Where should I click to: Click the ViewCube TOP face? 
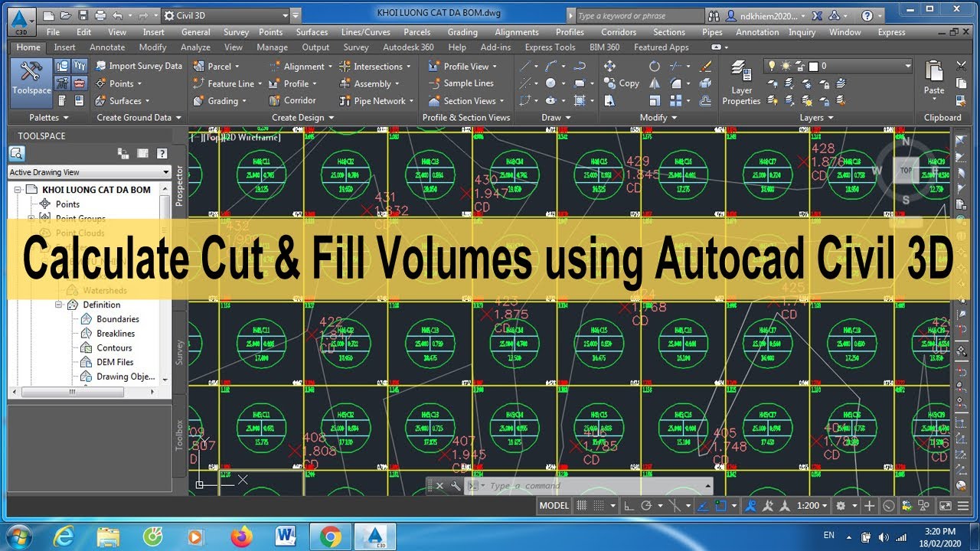pos(906,171)
